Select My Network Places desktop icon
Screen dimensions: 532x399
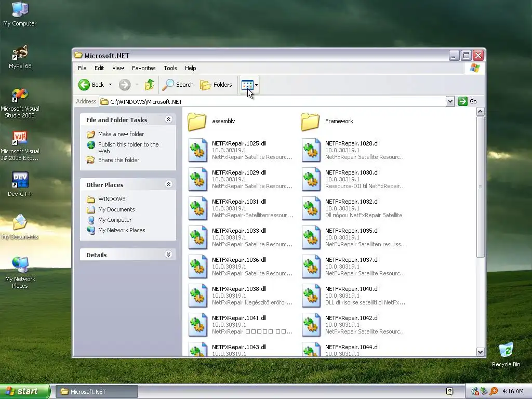point(20,273)
